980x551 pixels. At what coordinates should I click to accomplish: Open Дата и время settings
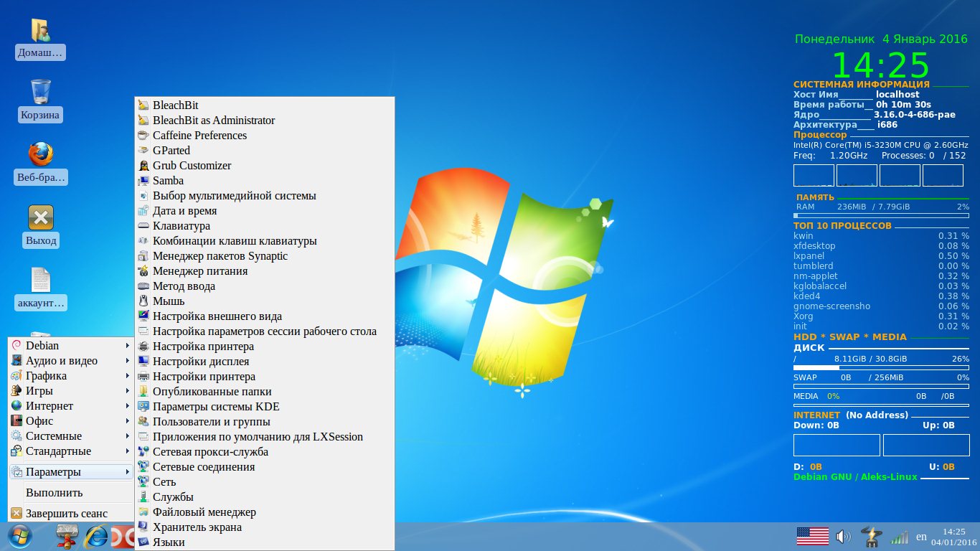coord(265,210)
